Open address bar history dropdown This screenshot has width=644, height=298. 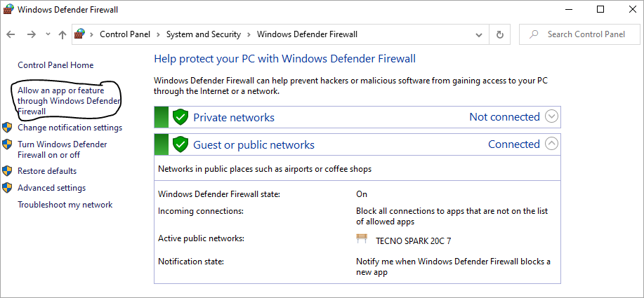(479, 35)
